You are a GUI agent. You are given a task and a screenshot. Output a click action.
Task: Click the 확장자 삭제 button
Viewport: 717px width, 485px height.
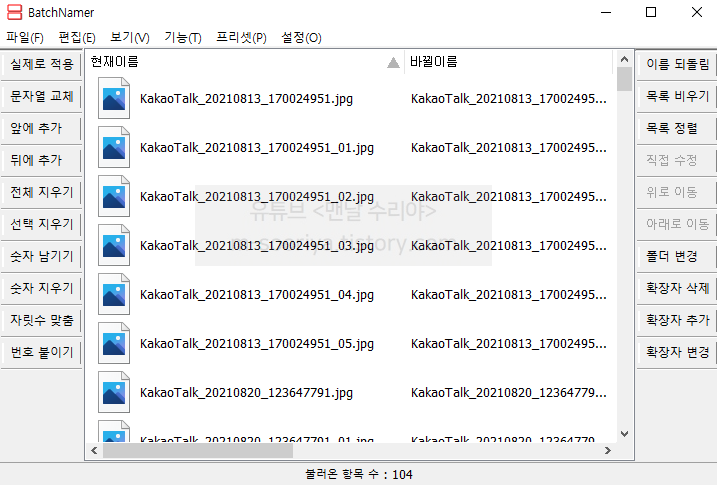point(677,288)
